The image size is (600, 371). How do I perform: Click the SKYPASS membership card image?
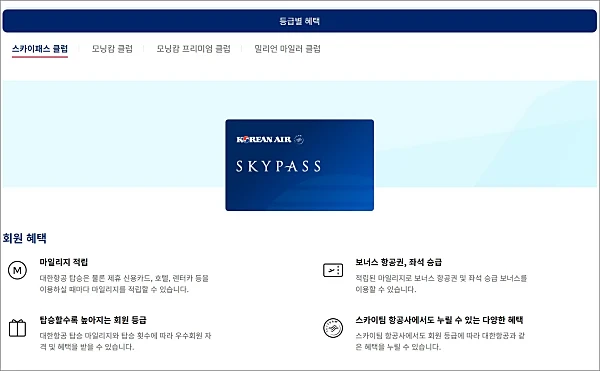point(300,165)
